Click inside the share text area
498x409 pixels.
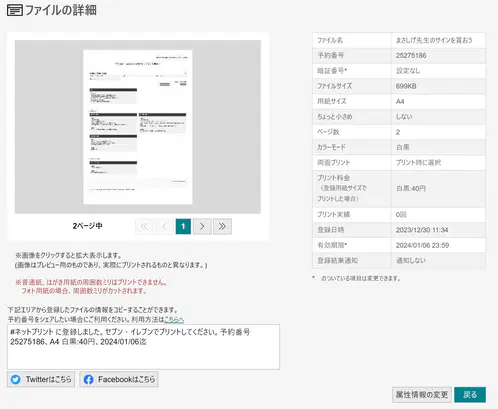143,347
